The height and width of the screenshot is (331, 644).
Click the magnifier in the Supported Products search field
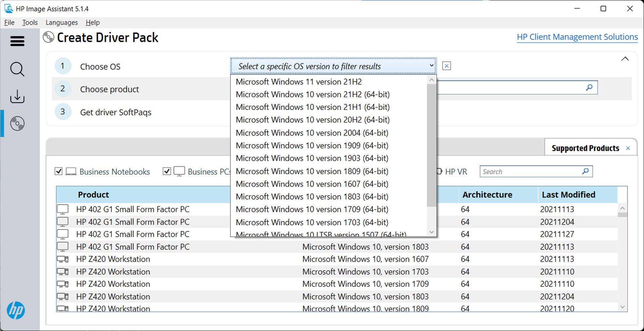[585, 171]
